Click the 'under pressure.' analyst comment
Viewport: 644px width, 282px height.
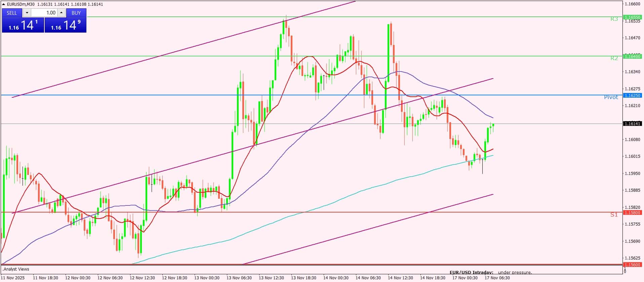(x=515, y=273)
